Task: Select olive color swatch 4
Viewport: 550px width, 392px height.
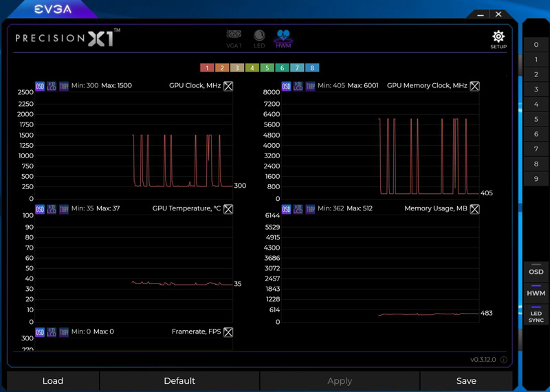Action: (x=252, y=67)
